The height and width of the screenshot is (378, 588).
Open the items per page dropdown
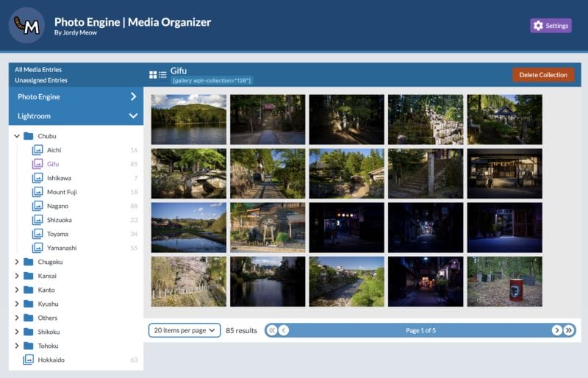tap(184, 330)
